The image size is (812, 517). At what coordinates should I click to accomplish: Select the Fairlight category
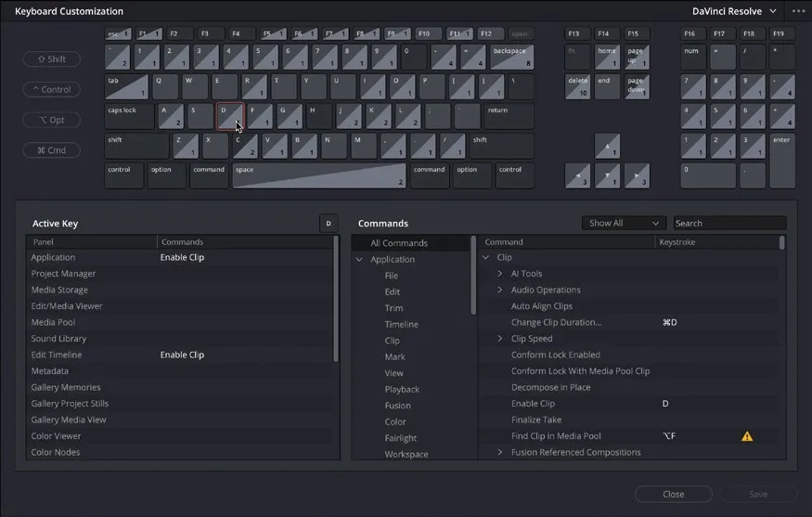tap(400, 438)
